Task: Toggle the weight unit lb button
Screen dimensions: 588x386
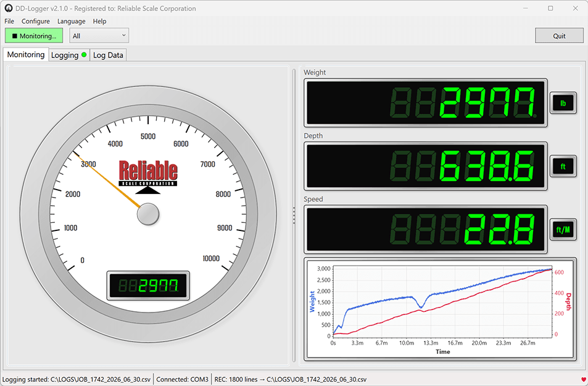Action: pyautogui.click(x=563, y=103)
